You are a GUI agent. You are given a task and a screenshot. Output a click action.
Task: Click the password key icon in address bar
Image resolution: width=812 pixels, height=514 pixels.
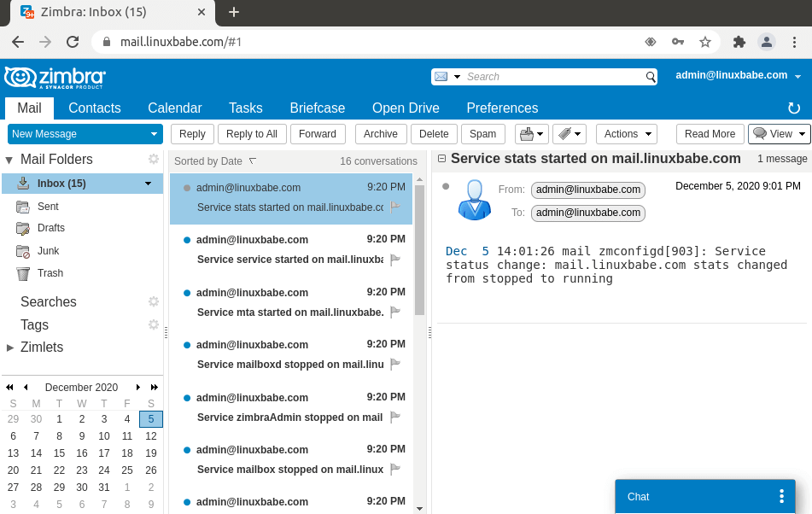[x=677, y=42]
